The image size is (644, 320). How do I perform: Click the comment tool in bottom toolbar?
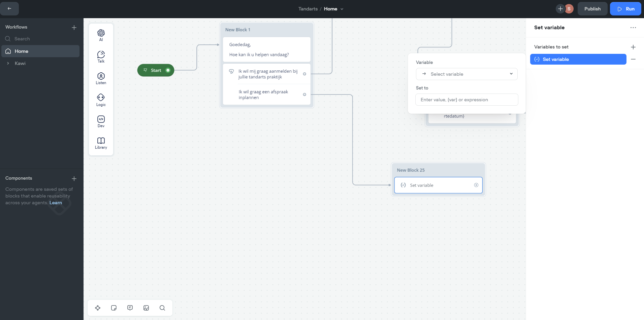130,308
